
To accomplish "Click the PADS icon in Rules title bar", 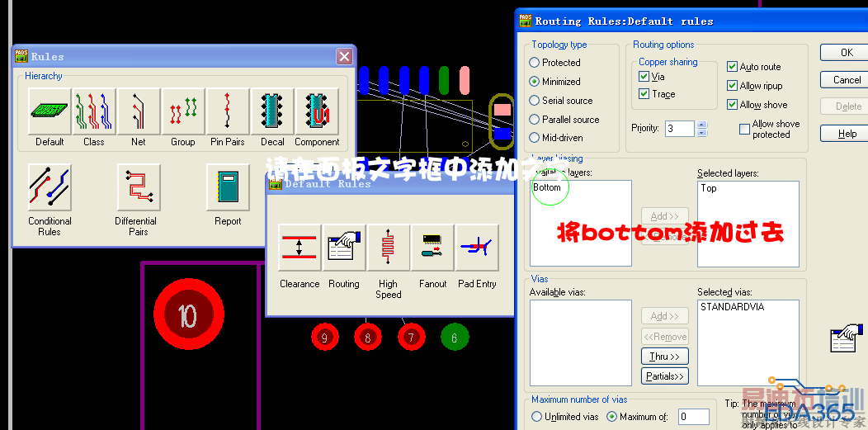I will [x=21, y=56].
